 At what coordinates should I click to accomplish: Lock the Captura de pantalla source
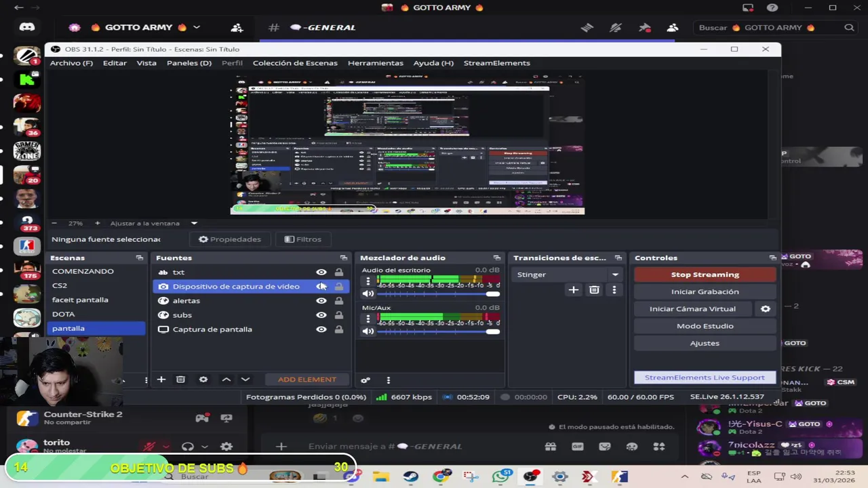point(338,329)
